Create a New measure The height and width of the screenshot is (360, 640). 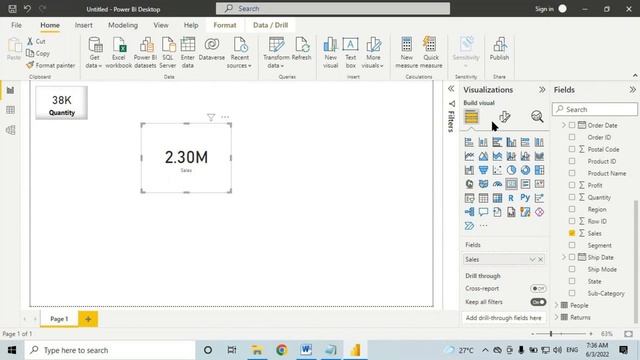pyautogui.click(x=407, y=52)
